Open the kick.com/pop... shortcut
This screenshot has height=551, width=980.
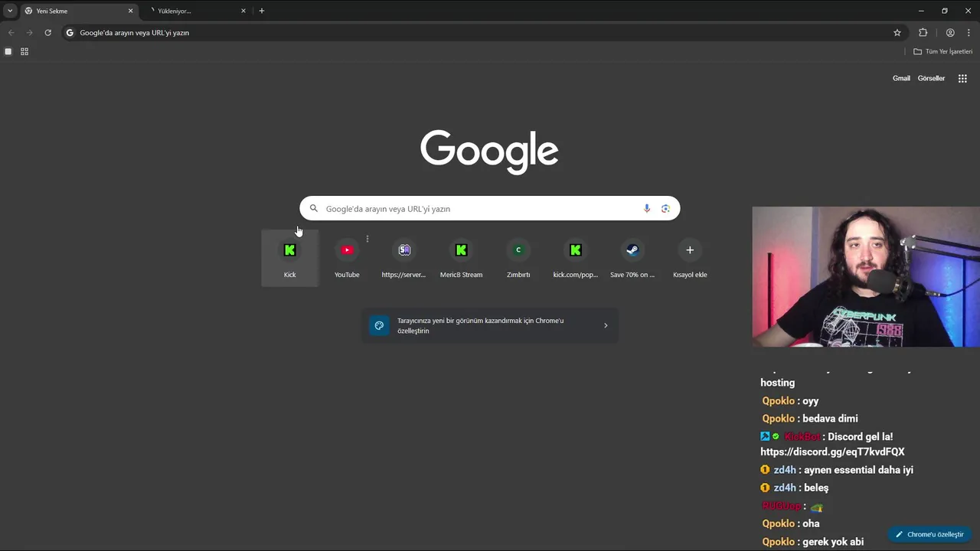pos(575,258)
